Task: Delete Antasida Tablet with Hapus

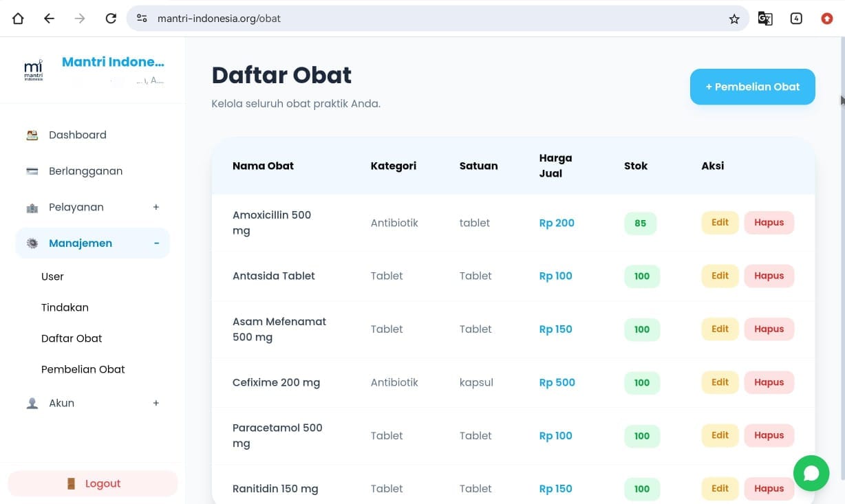Action: [x=769, y=276]
